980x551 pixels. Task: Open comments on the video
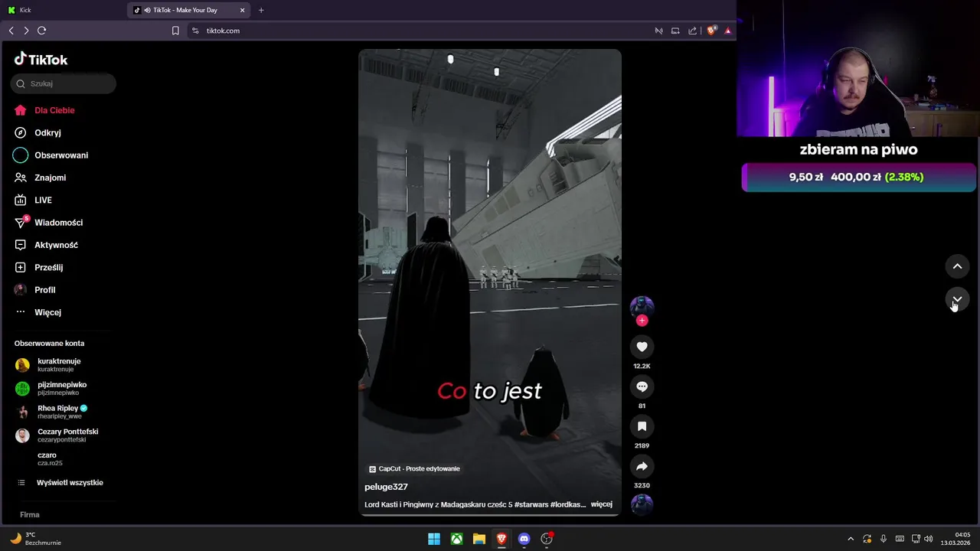642,386
